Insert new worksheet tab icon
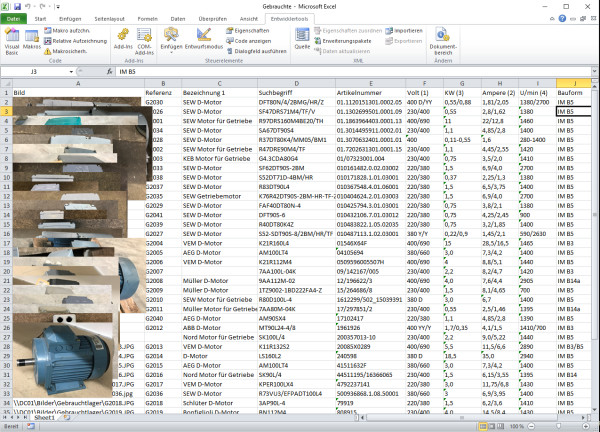This screenshot has width=600, height=432. 67,417
